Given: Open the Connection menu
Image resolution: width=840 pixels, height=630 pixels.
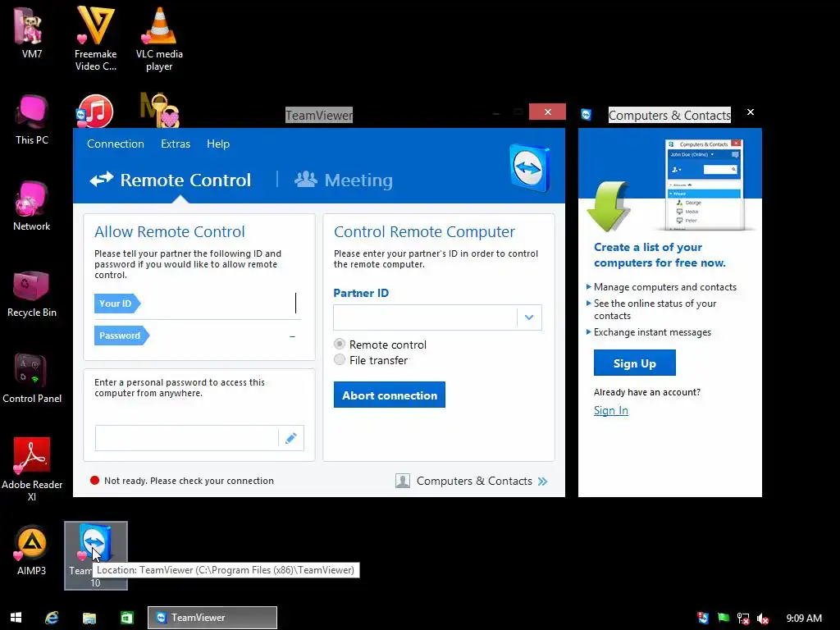Looking at the screenshot, I should point(115,144).
